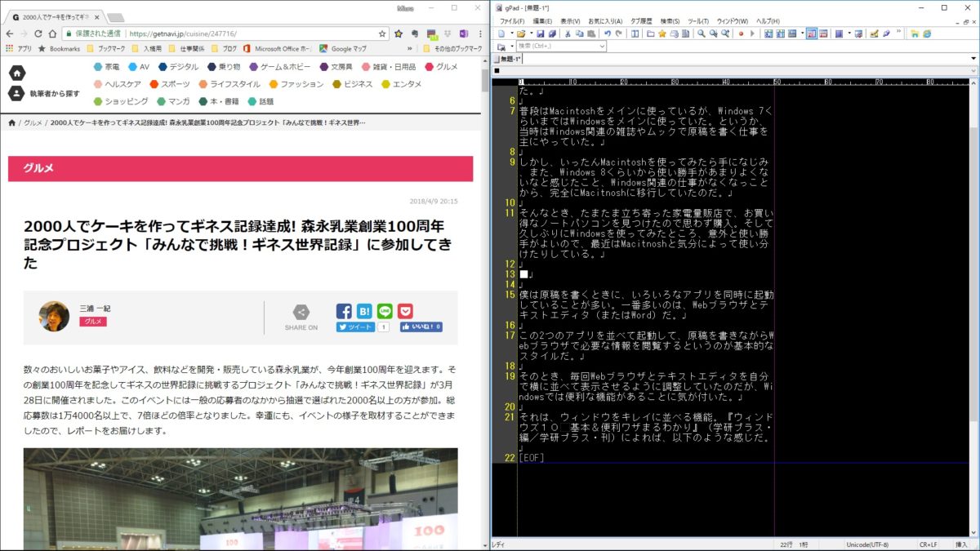This screenshot has height=551, width=980.
Task: Open the デジタル category link
Action: click(179, 66)
